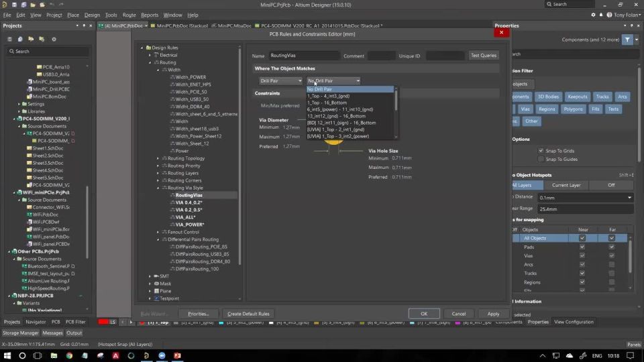Toggle Near checkbox for Pads
Screen dimensions: 644x362
(582, 247)
